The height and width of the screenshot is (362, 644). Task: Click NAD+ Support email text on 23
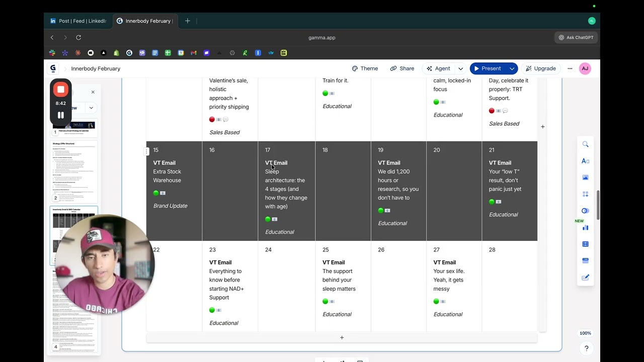click(x=226, y=284)
